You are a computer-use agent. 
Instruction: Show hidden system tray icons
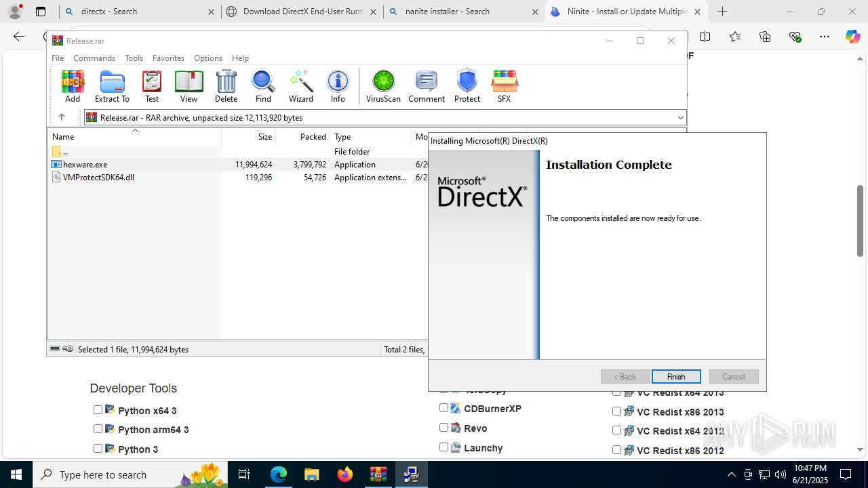[731, 474]
